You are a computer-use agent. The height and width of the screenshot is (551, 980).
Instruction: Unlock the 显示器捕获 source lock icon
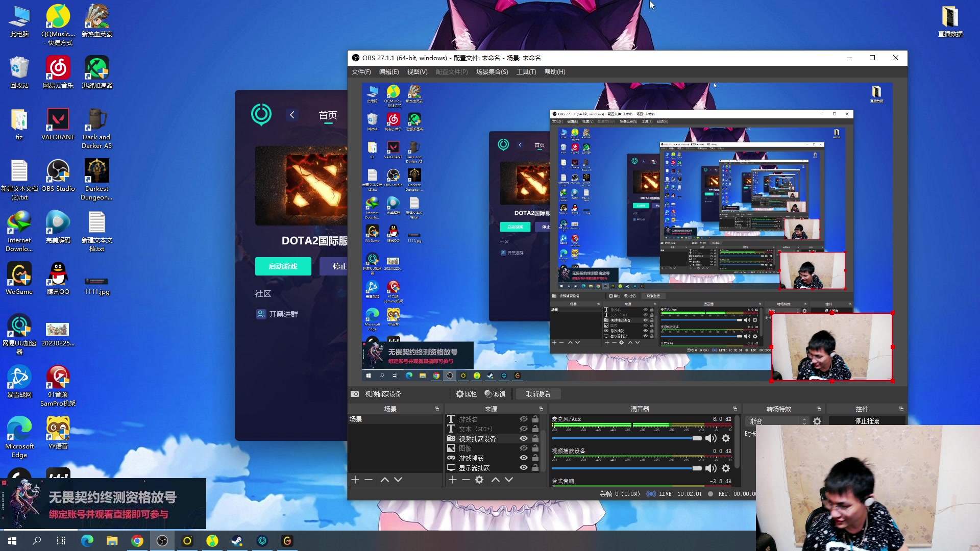click(535, 467)
